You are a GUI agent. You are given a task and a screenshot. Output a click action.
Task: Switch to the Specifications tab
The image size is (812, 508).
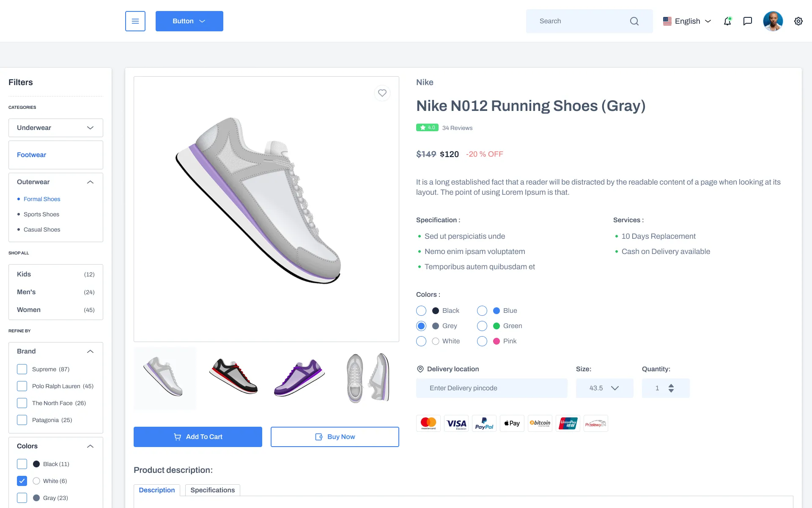pyautogui.click(x=212, y=490)
